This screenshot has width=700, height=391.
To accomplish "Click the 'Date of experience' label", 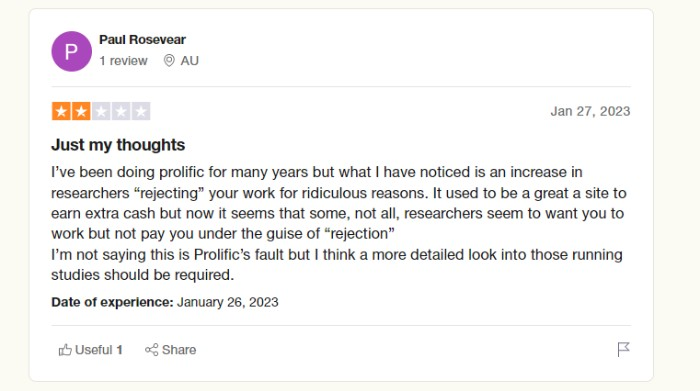I will click(112, 302).
